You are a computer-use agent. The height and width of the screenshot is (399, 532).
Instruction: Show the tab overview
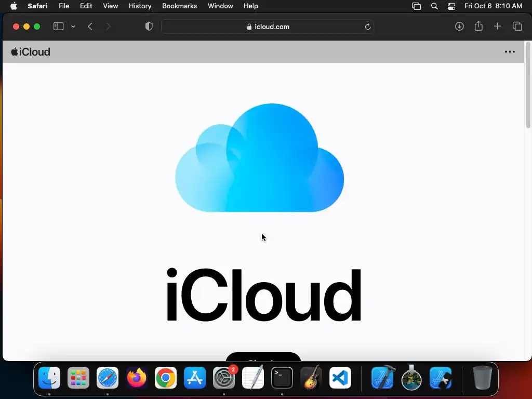(517, 26)
